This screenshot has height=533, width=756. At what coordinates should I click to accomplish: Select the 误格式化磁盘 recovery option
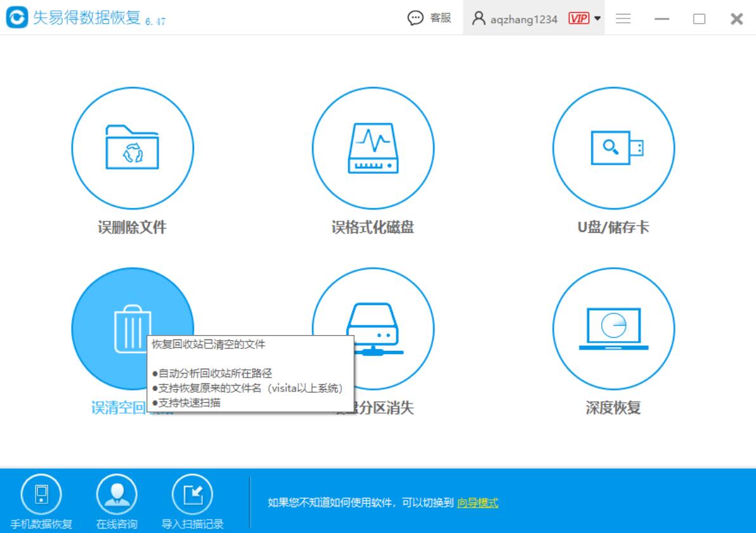tap(374, 147)
